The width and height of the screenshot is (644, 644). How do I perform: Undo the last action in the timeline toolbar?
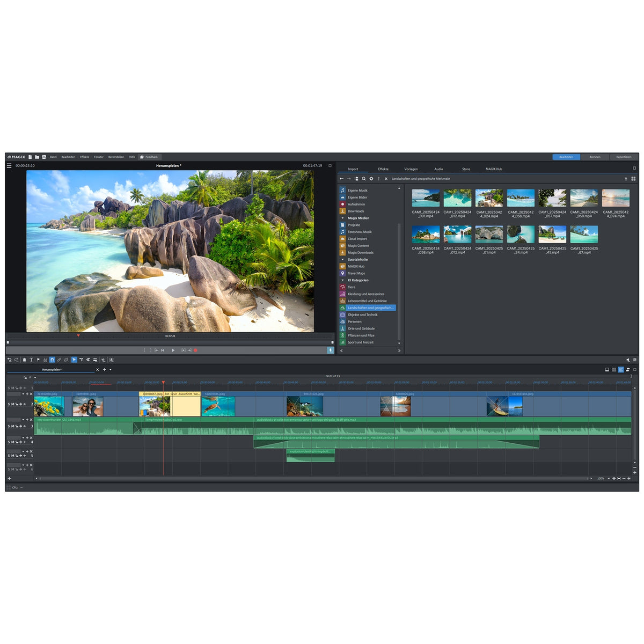[9, 360]
